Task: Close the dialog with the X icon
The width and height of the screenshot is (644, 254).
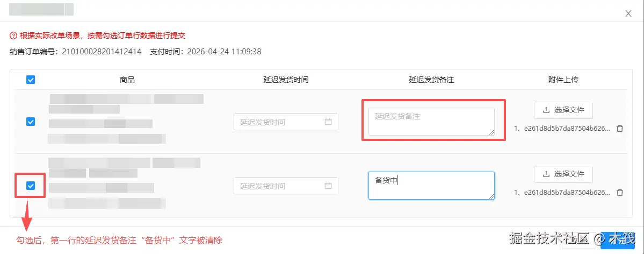Action: click(628, 14)
